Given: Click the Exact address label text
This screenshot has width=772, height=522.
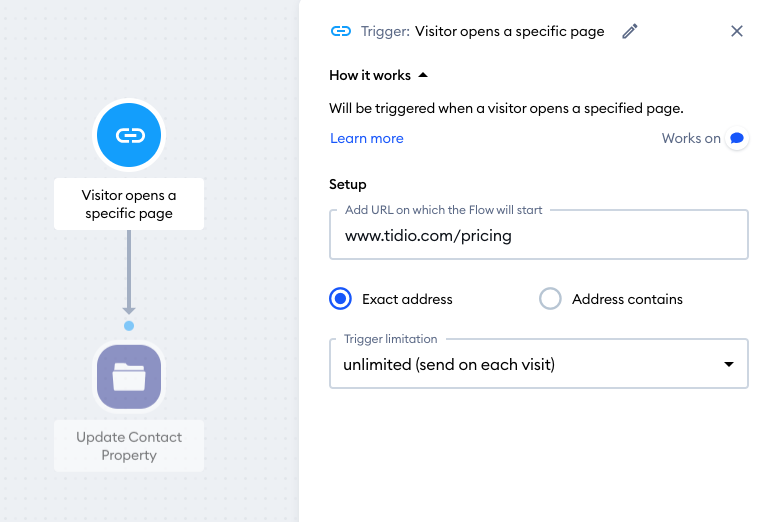Looking at the screenshot, I should (x=407, y=299).
